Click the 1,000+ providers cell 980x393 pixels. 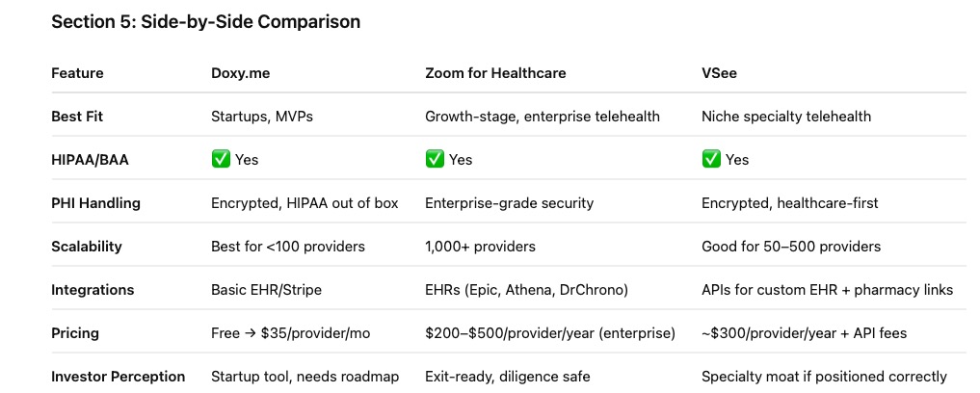(x=480, y=247)
